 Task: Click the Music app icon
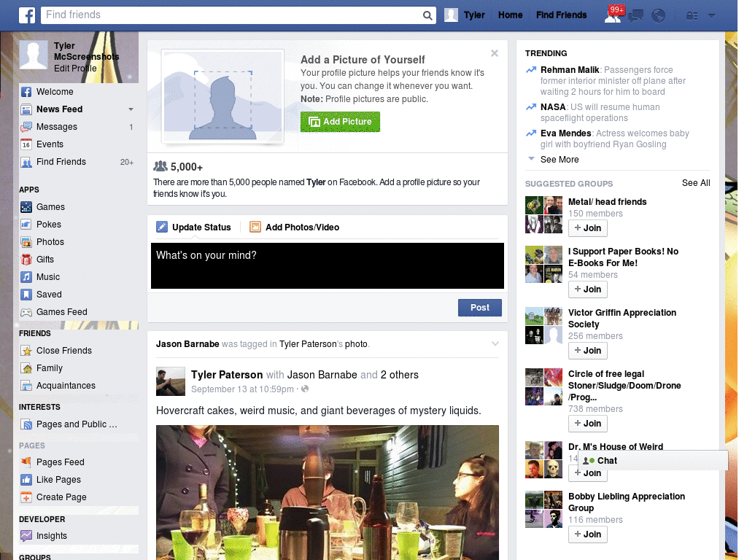pos(26,277)
